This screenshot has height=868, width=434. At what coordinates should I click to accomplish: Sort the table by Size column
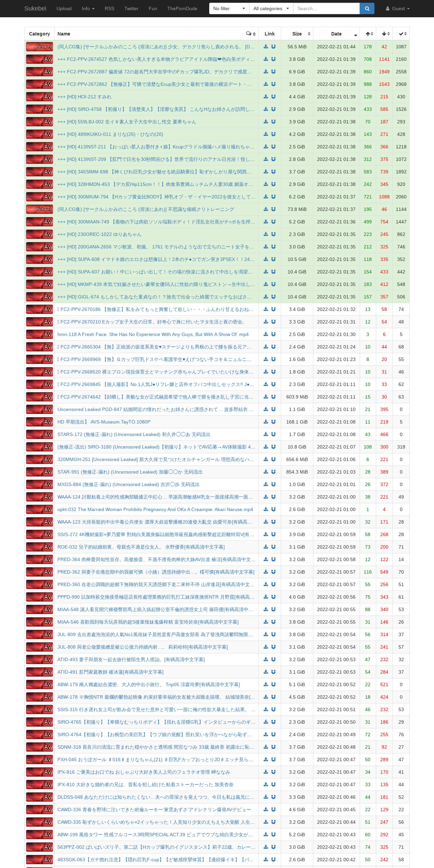click(x=297, y=34)
